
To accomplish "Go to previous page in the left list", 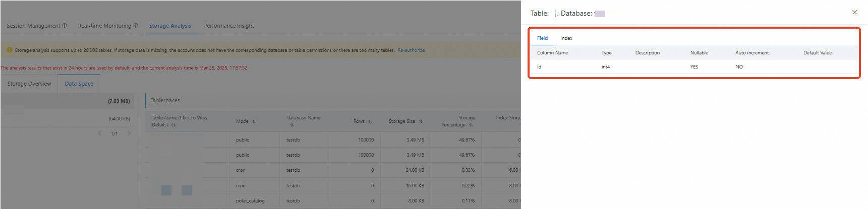I will 99,133.
